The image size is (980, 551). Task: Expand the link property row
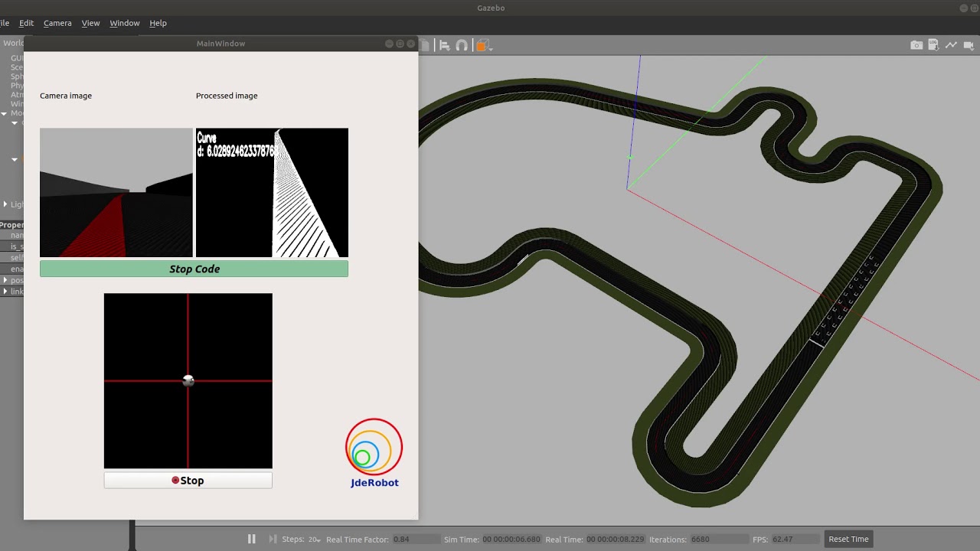(x=5, y=292)
